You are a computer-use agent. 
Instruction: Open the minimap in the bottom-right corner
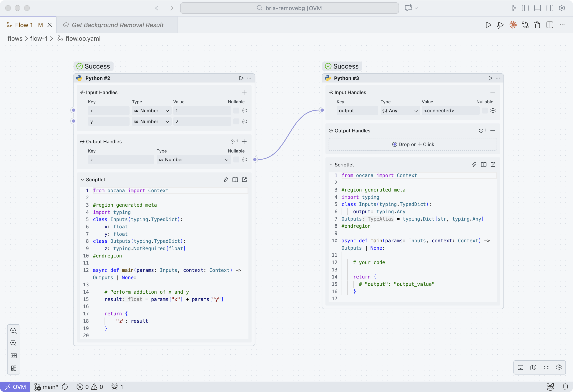(533, 367)
